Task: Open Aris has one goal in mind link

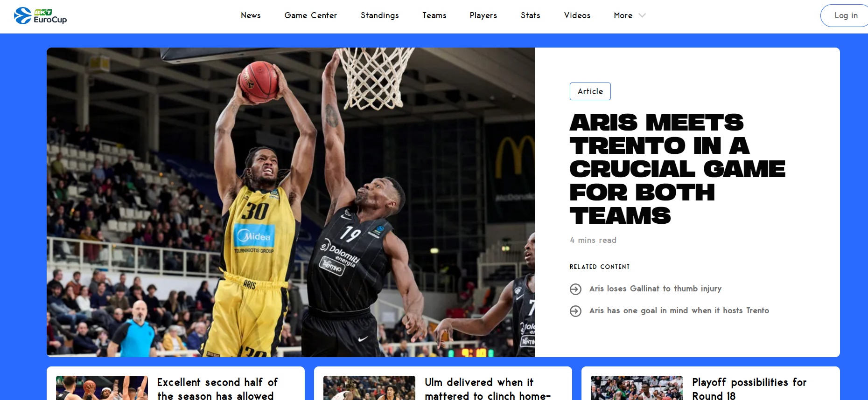Action: point(679,310)
